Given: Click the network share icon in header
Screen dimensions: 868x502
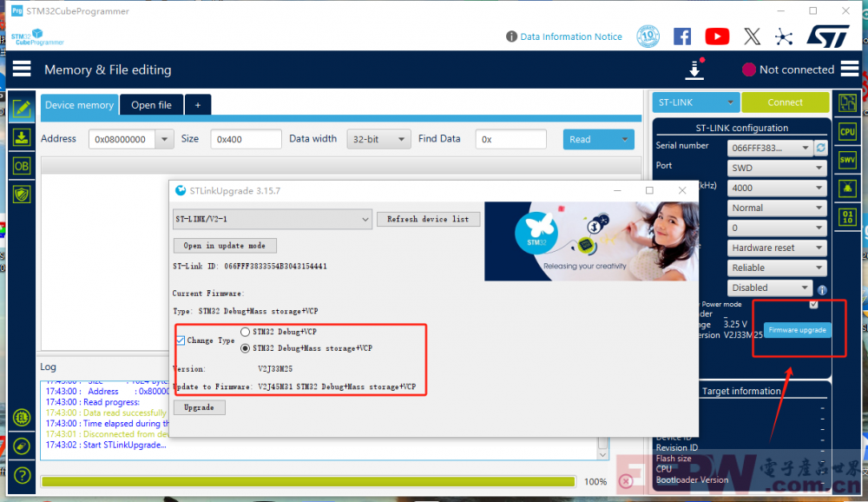Looking at the screenshot, I should [x=784, y=36].
